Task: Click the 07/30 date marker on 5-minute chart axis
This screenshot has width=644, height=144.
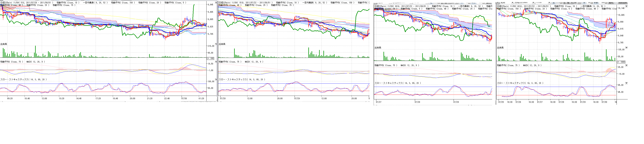Action: tap(184, 99)
